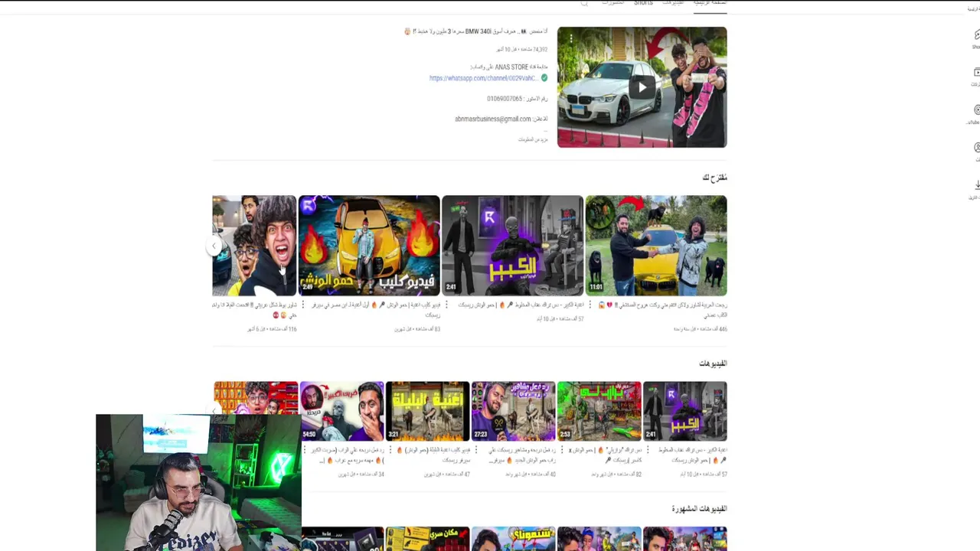Open the options menu for the 2:49 suggested video
Screen dimensions: 980x551
pyautogui.click(x=303, y=305)
